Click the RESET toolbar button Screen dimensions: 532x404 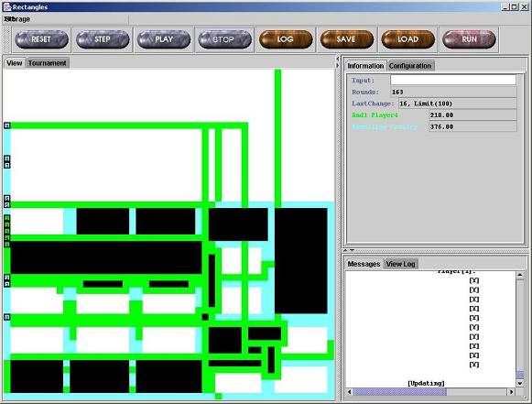41,39
